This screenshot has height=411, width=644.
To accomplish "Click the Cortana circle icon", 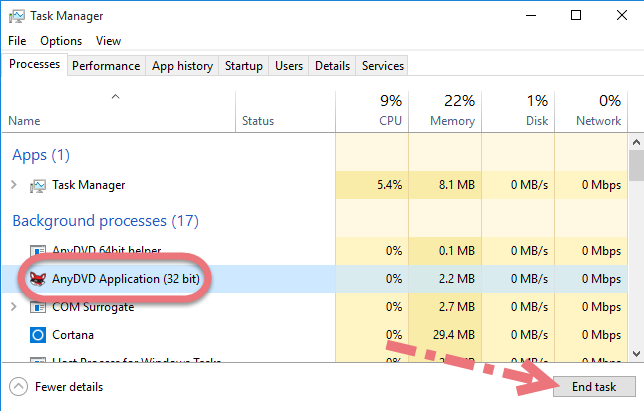I will [38, 335].
